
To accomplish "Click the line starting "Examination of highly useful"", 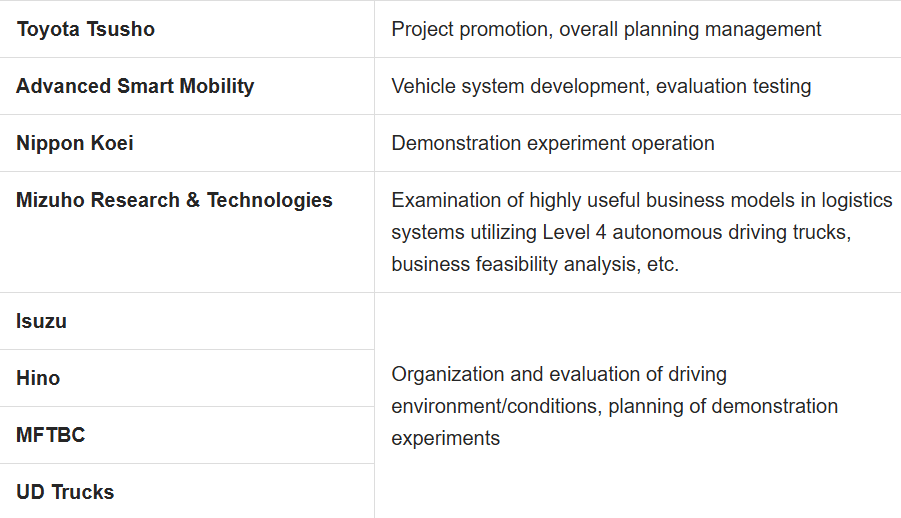I will pyautogui.click(x=641, y=200).
